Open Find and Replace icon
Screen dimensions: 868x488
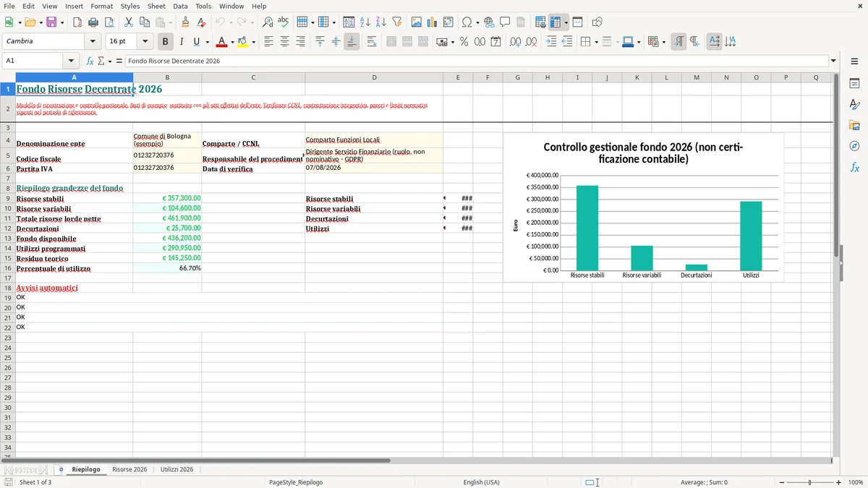pyautogui.click(x=268, y=22)
